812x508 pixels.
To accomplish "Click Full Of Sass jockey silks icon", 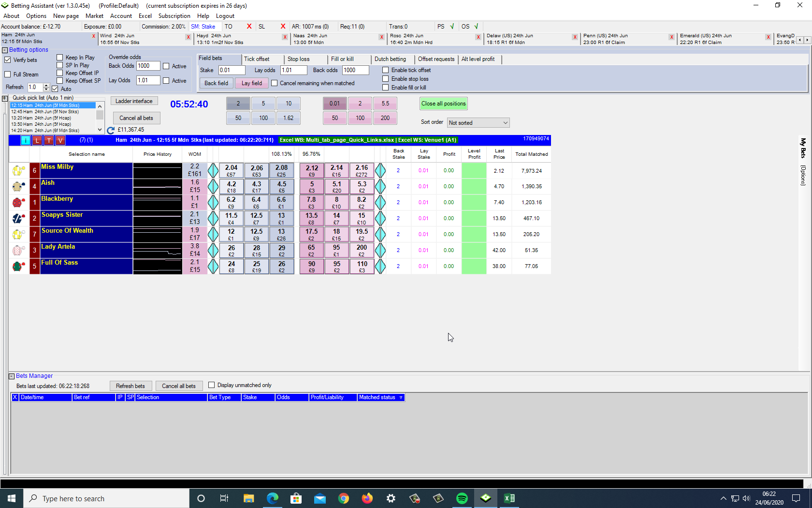I will 18,266.
